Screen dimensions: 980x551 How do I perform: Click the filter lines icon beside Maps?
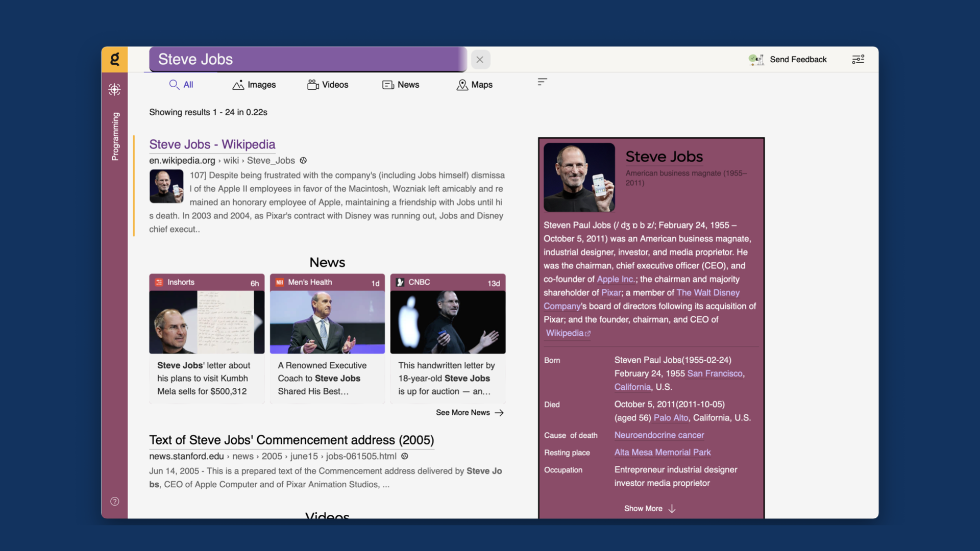[x=542, y=82]
